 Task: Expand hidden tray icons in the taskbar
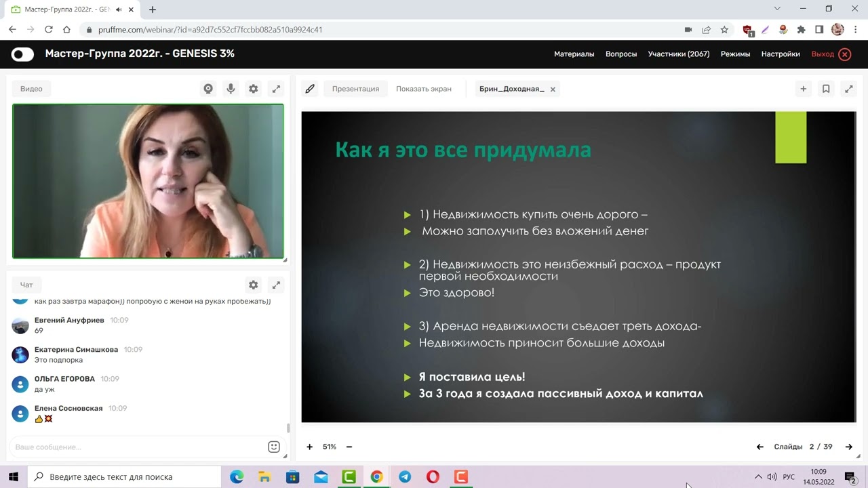[757, 476]
